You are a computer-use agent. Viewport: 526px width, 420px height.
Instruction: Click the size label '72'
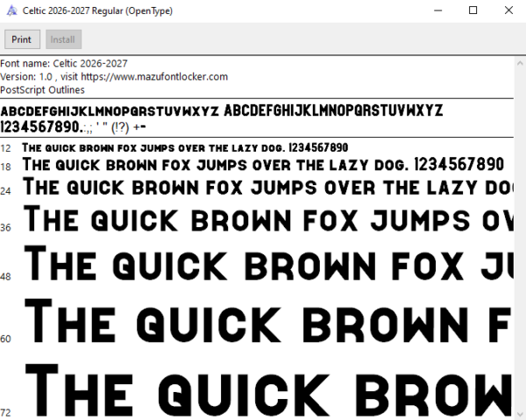tap(6, 413)
